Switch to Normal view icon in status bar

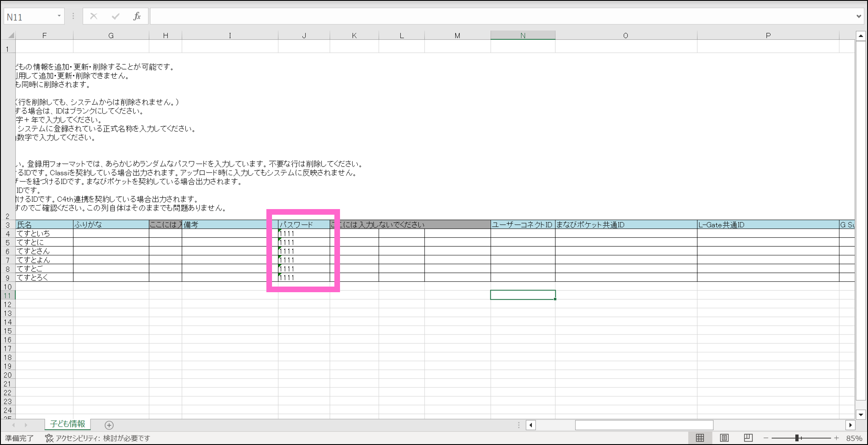(x=700, y=438)
